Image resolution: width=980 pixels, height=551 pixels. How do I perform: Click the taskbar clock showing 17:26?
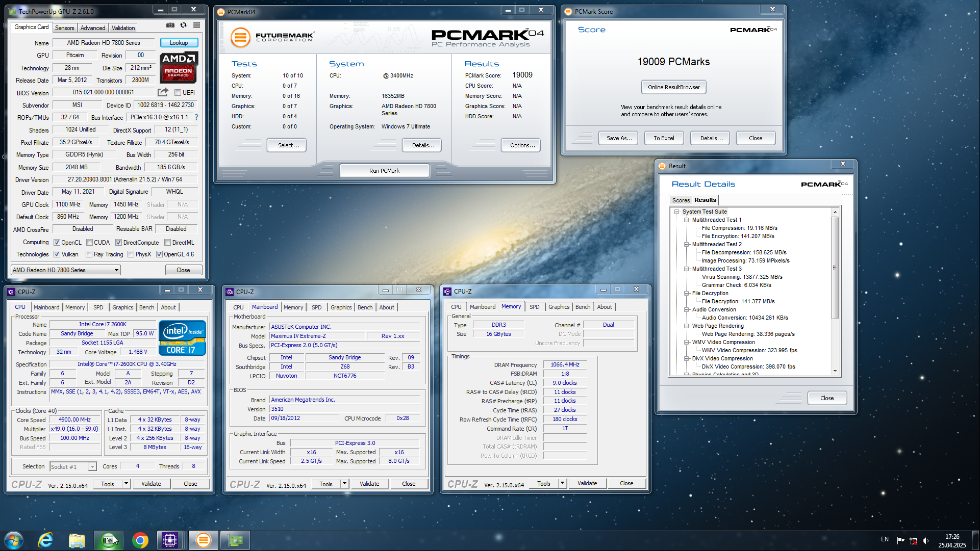952,540
